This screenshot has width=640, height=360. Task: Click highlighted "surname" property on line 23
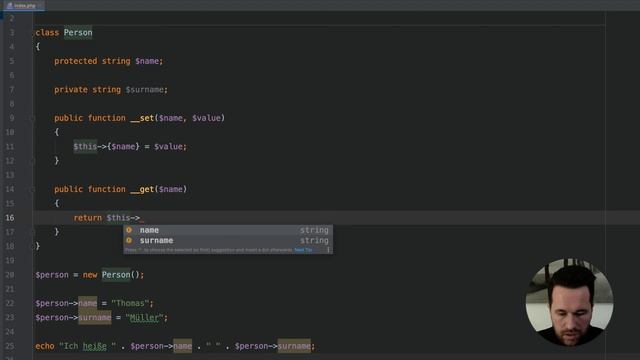tap(95, 318)
